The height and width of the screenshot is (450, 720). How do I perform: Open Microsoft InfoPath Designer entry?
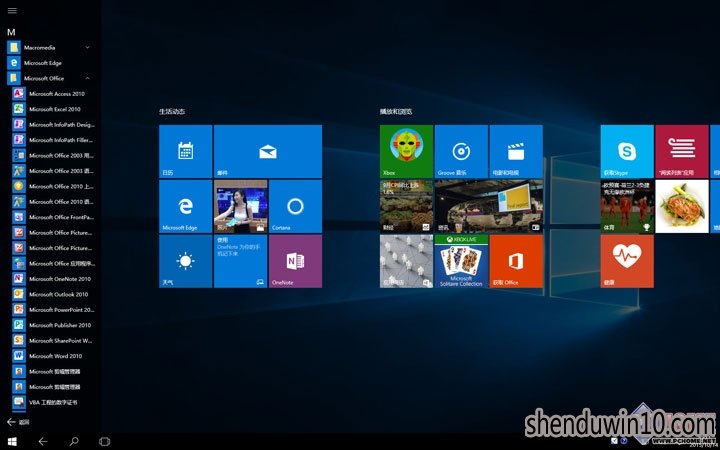[53, 124]
